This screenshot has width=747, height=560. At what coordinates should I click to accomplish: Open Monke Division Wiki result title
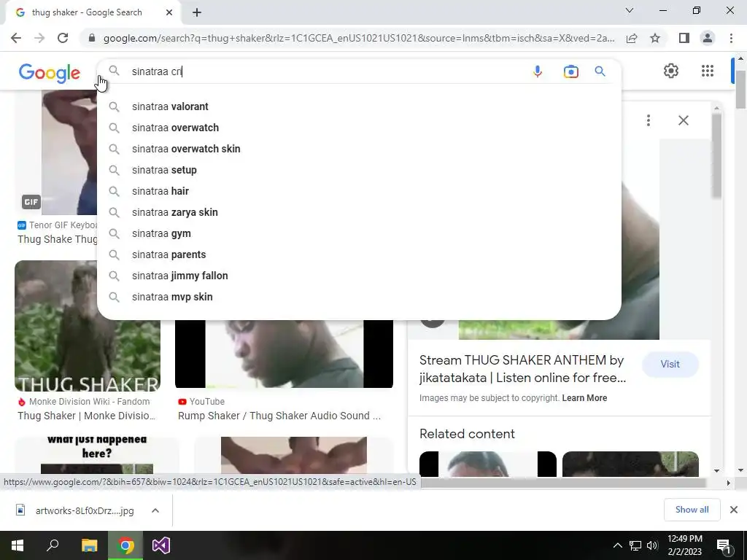tap(86, 416)
